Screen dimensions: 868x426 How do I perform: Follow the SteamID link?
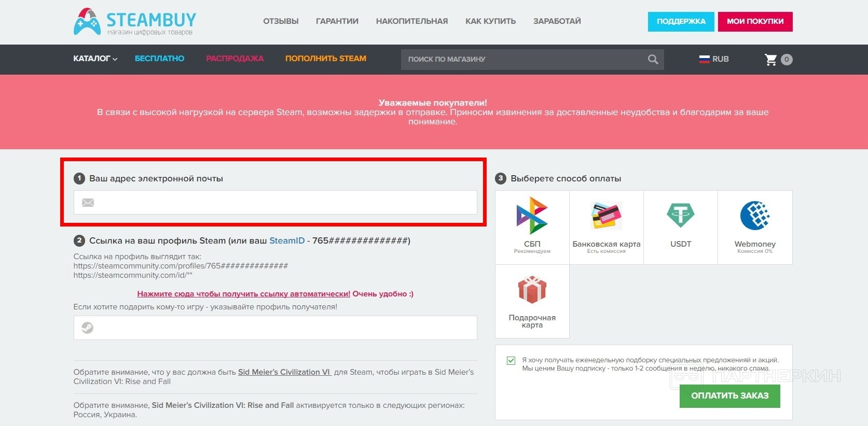[x=287, y=240]
